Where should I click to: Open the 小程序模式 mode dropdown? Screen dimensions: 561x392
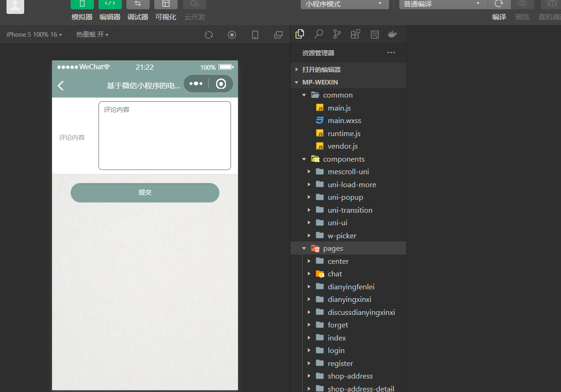click(x=344, y=4)
